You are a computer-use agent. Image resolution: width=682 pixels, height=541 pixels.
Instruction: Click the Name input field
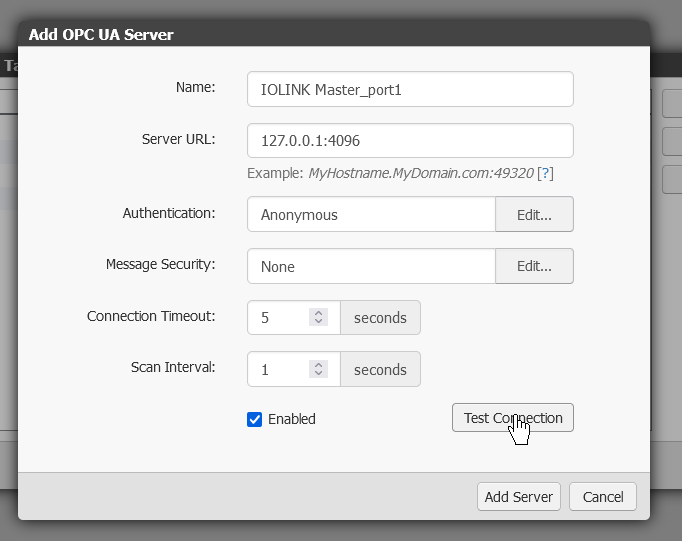pos(410,89)
